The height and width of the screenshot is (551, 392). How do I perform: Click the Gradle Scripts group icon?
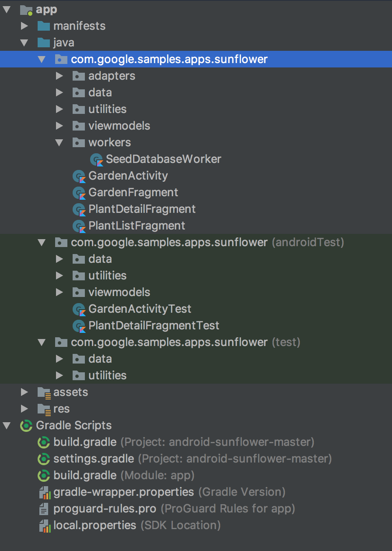27,425
